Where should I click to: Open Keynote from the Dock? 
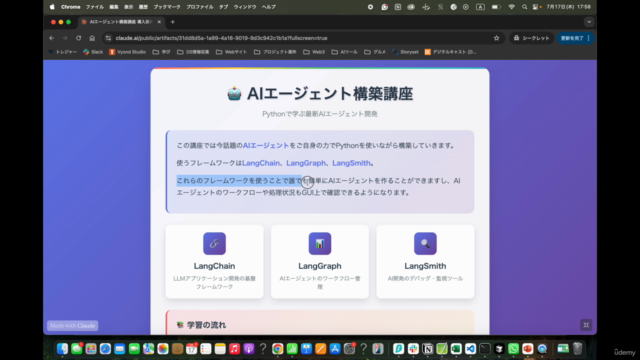306,349
